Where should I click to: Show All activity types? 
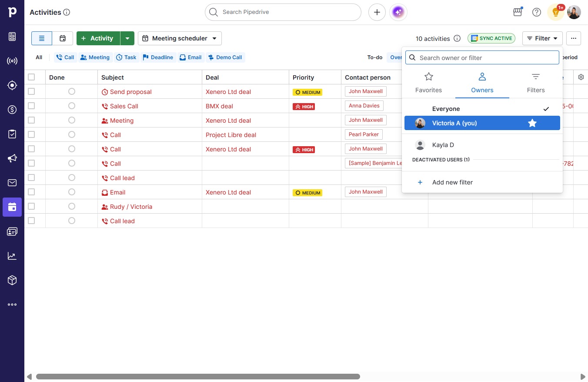pos(39,57)
